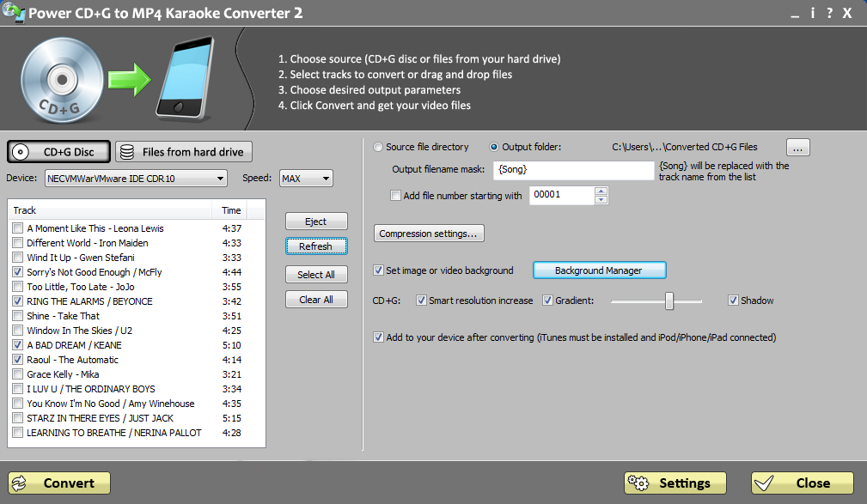Click the Close button with checkmark
This screenshot has height=504, width=867.
tap(802, 483)
